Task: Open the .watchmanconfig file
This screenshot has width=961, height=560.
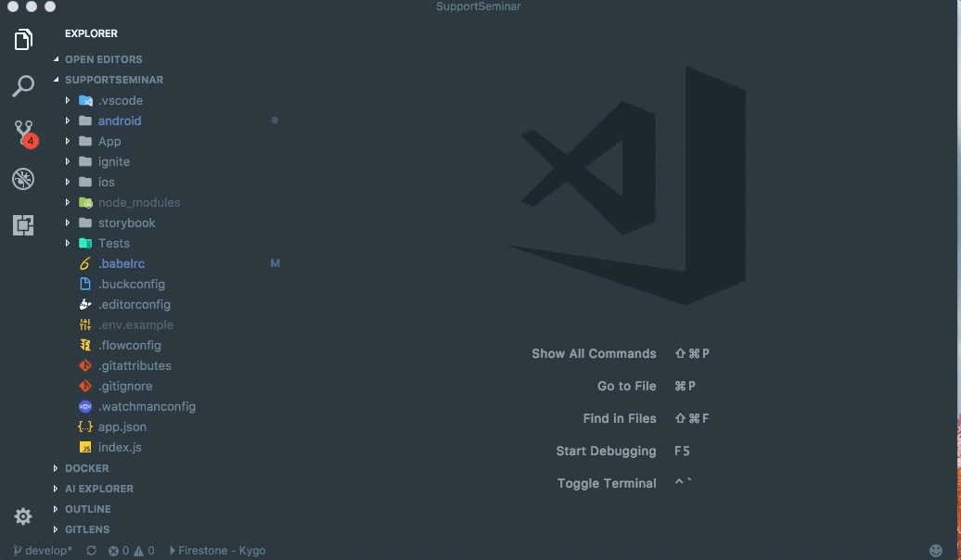Action: pyautogui.click(x=147, y=406)
